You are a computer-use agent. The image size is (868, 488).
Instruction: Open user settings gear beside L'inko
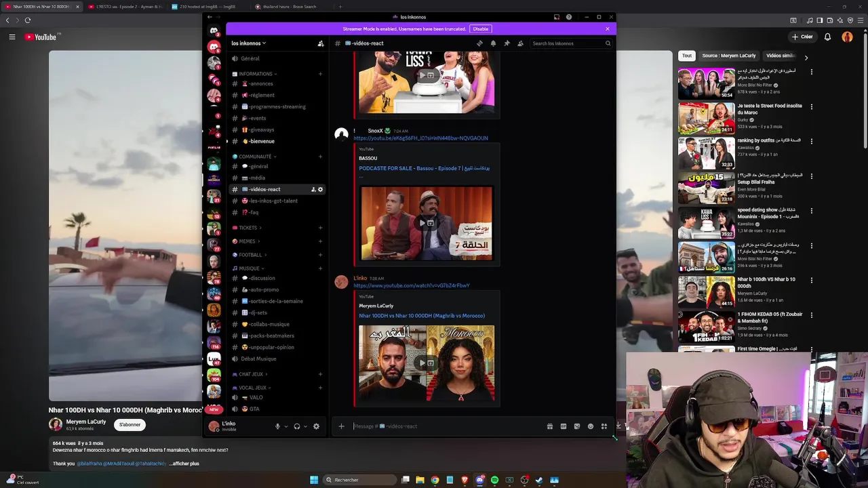tap(316, 426)
